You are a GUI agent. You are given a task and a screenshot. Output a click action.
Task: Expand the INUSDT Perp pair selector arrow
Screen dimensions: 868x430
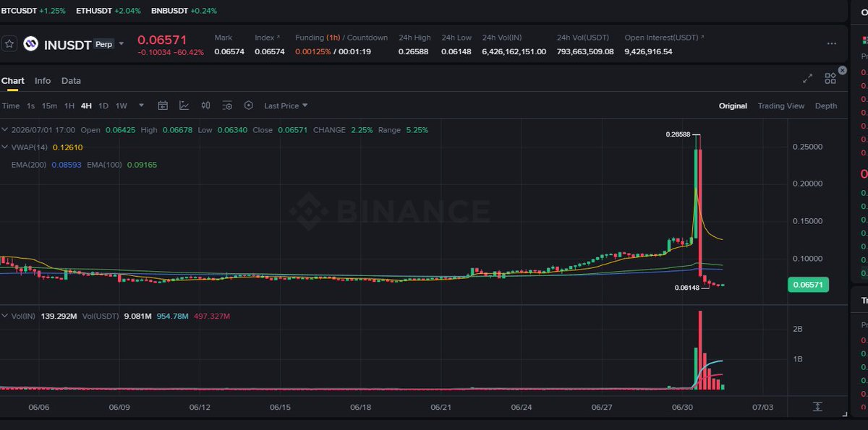[122, 44]
